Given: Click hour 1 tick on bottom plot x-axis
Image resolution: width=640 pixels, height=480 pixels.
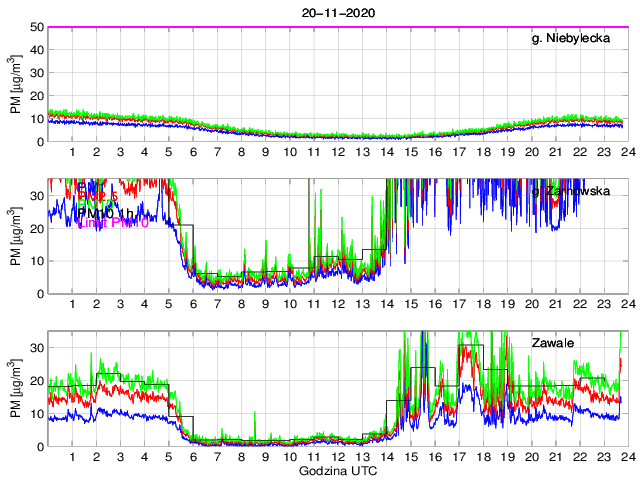Looking at the screenshot, I should coord(72,457).
